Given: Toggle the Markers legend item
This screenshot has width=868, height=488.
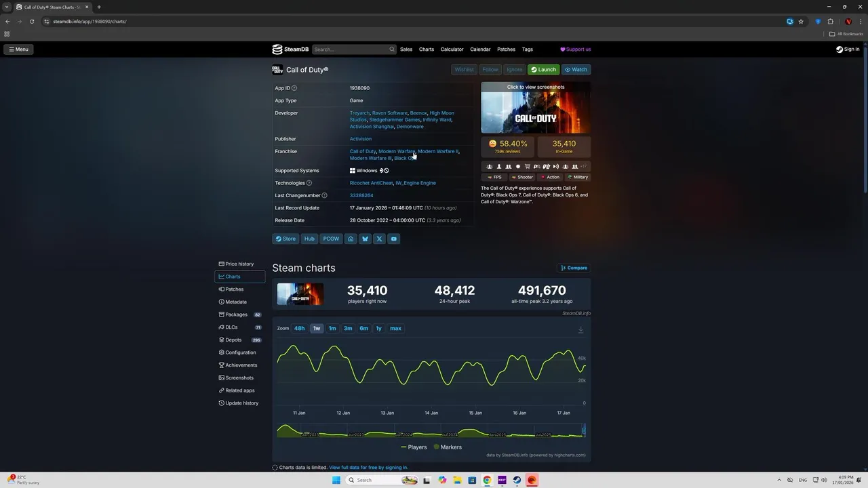Looking at the screenshot, I should tap(448, 447).
